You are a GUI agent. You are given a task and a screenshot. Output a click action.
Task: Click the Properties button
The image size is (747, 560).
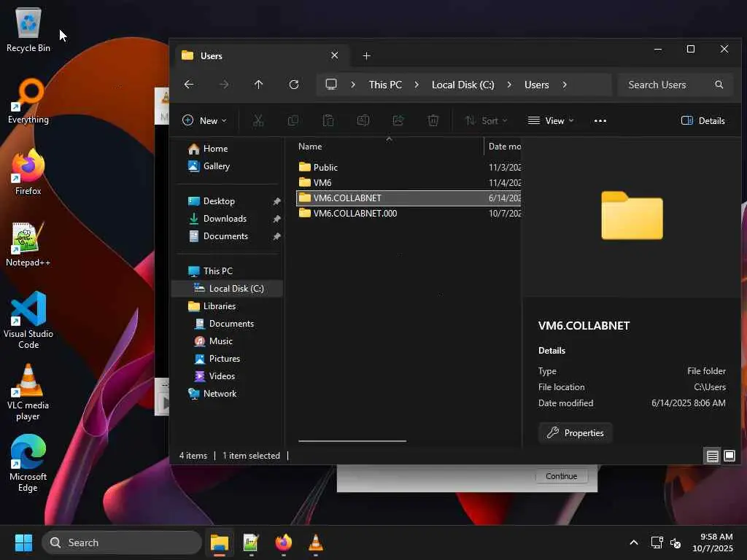pos(576,433)
